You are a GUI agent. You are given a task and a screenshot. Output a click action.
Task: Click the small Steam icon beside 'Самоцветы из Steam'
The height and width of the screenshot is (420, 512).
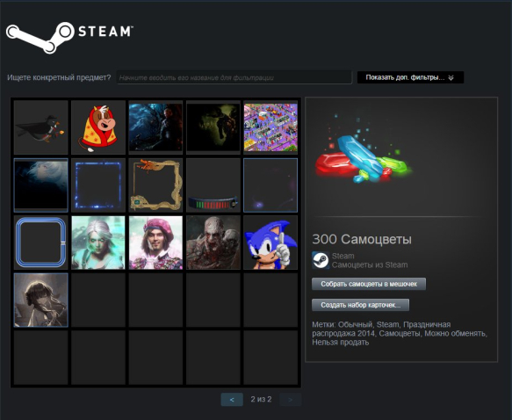pyautogui.click(x=321, y=260)
